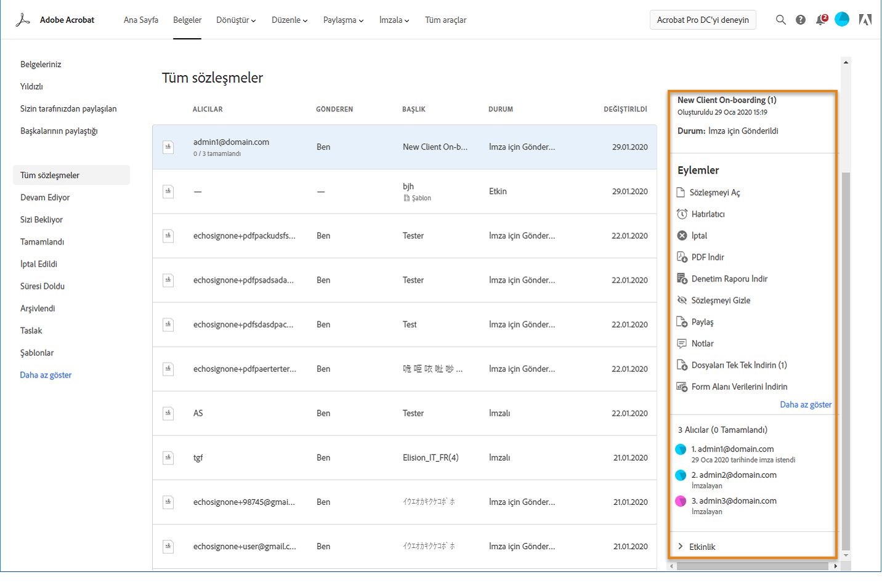882x588 pixels.
Task: Filter by Devam Ediyor
Action: (45, 198)
